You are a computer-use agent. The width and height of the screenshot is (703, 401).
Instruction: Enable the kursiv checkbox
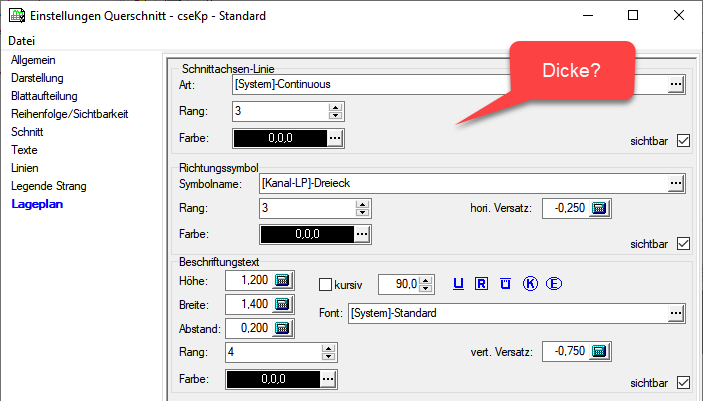(x=324, y=284)
